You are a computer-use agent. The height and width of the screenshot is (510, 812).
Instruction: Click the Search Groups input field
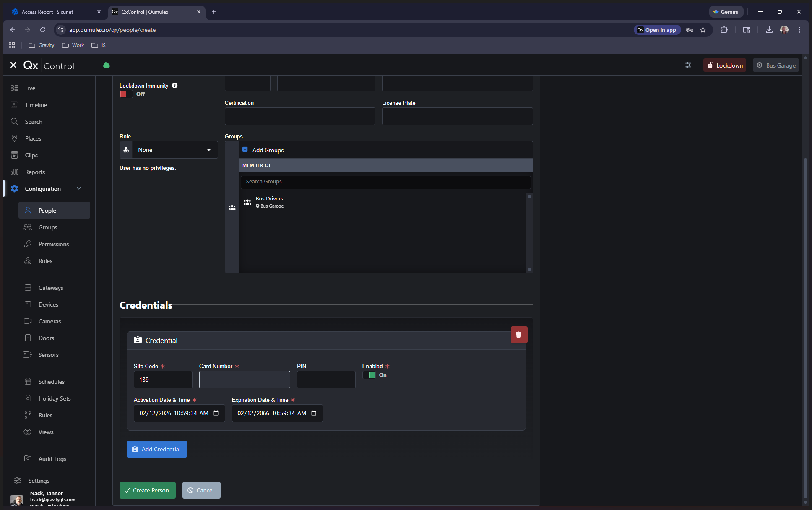(385, 182)
